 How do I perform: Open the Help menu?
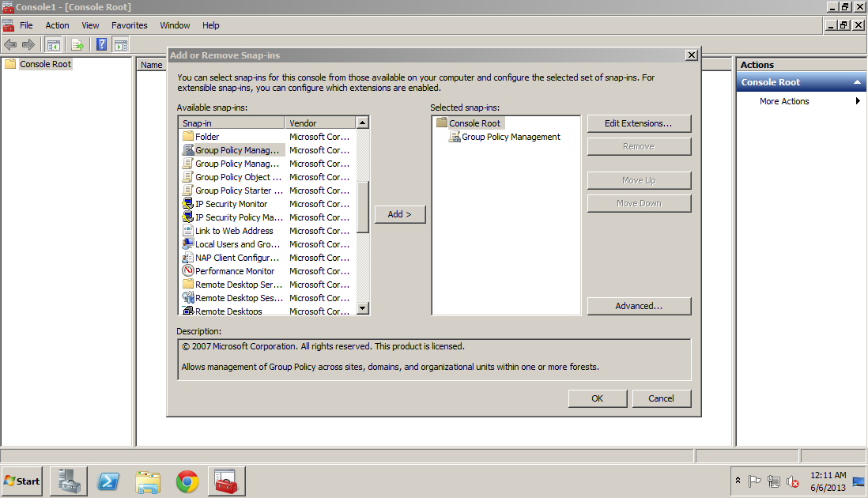(211, 25)
